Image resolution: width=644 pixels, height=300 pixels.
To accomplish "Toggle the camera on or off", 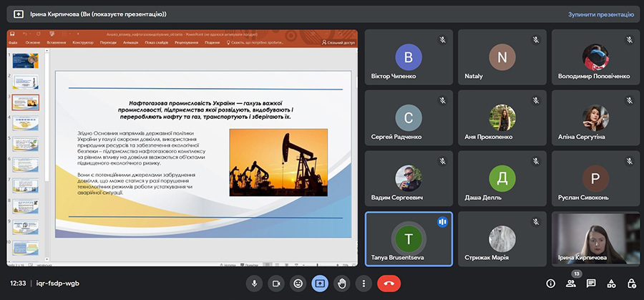I will pyautogui.click(x=275, y=284).
